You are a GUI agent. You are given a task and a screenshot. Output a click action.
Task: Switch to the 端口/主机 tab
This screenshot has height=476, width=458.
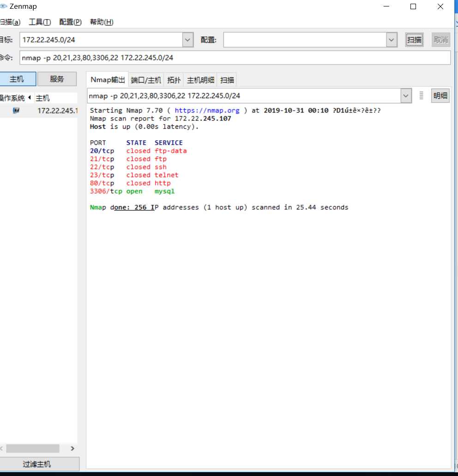[x=146, y=80]
